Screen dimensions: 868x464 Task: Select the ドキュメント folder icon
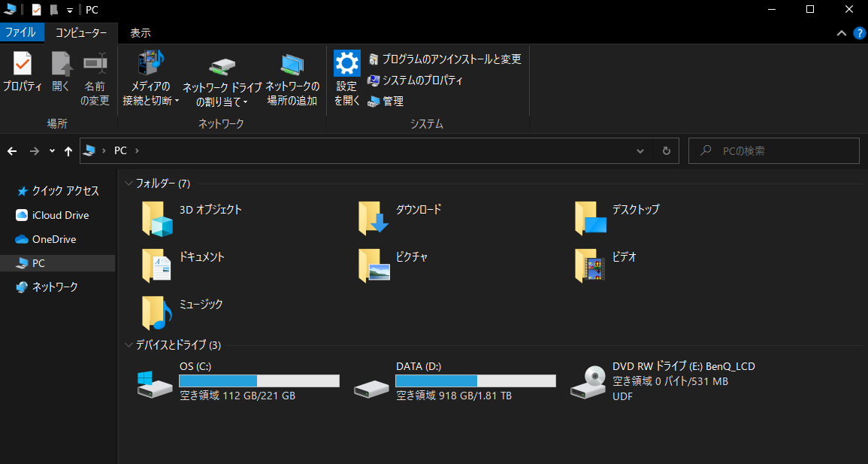click(156, 265)
